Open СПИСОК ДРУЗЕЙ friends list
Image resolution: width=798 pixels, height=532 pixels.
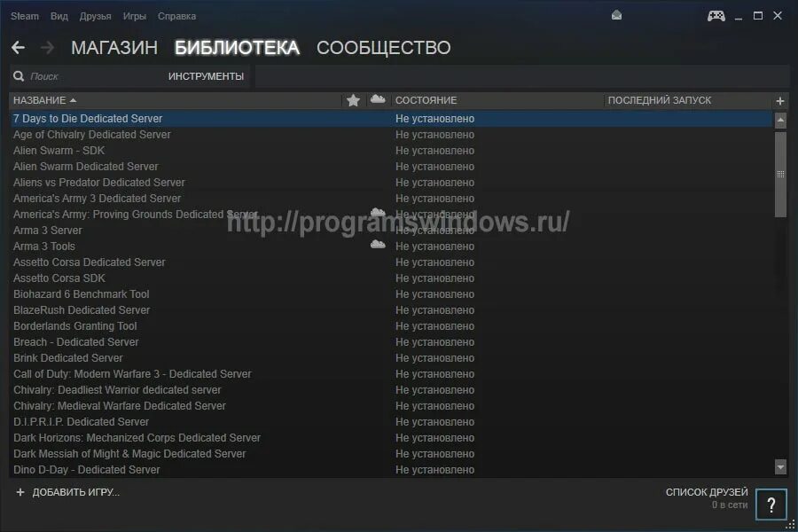tap(707, 492)
